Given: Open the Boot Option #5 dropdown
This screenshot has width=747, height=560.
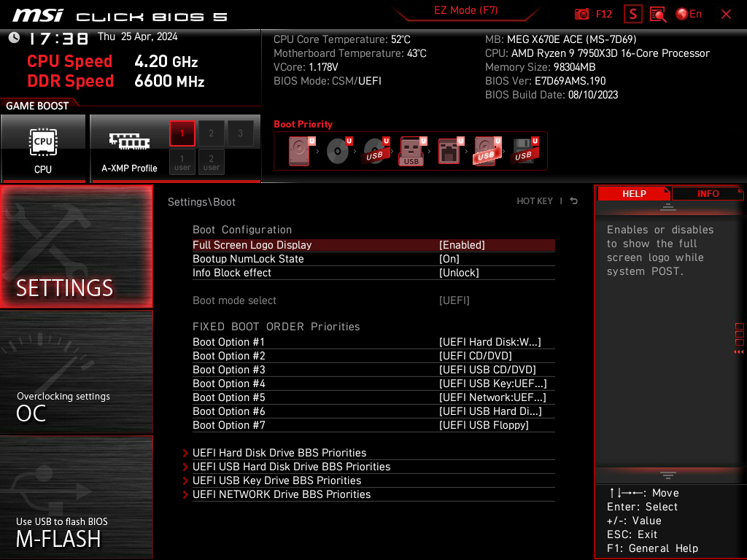Looking at the screenshot, I should [373, 397].
